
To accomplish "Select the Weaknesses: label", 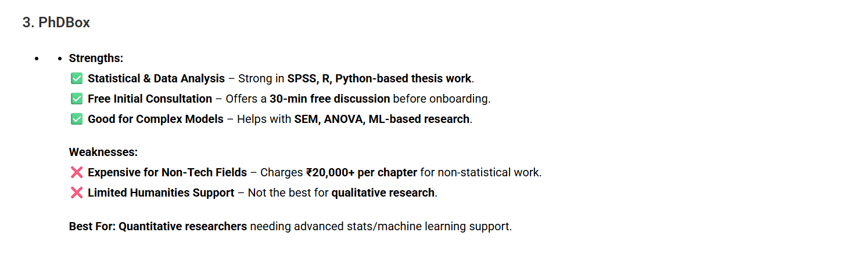I will 103,152.
